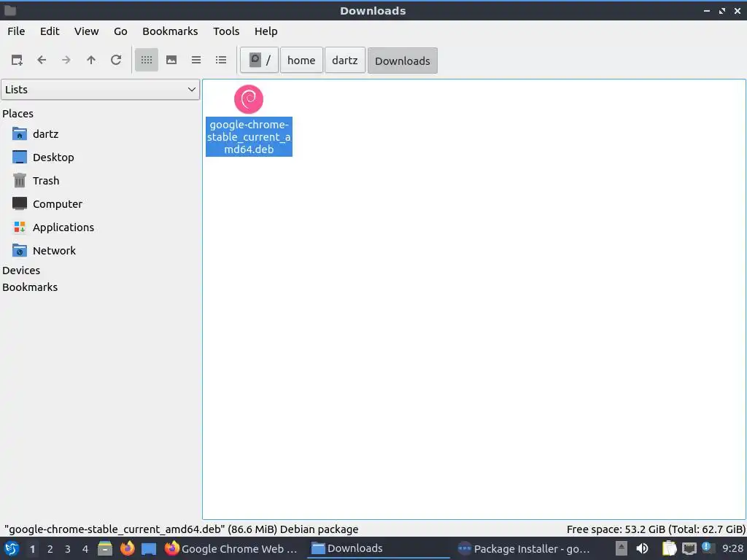Click the update notifier tray icon

[708, 548]
